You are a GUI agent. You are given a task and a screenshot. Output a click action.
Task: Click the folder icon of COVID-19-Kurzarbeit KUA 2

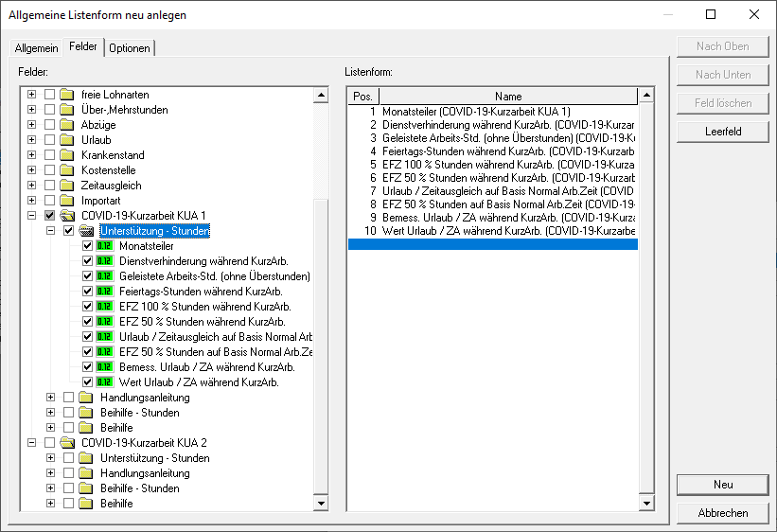click(67, 443)
